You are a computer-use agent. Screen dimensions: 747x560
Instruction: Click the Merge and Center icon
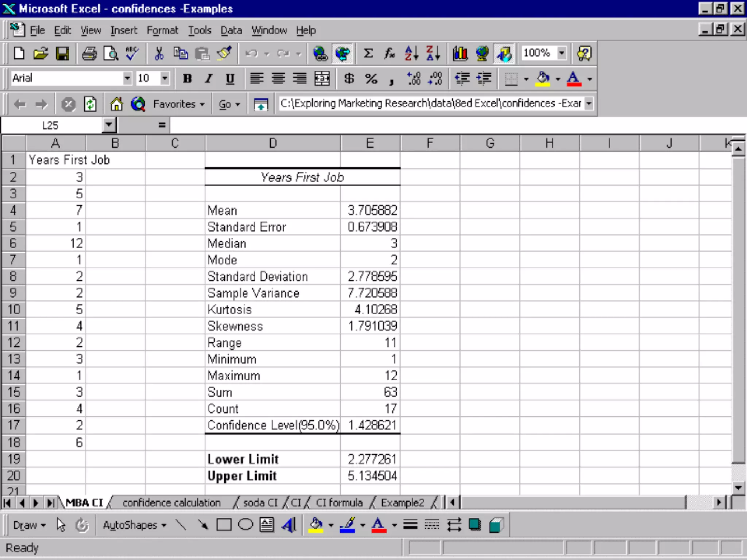(322, 78)
